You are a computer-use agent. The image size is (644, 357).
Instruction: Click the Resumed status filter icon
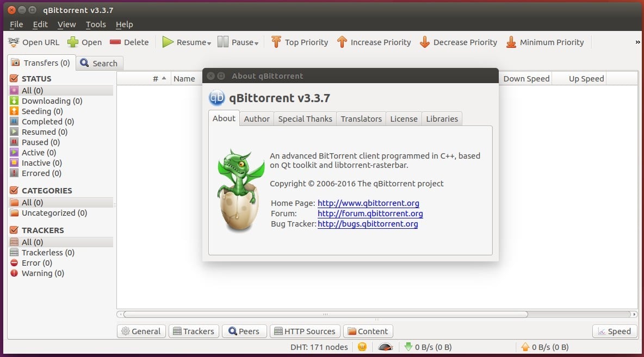coord(14,131)
